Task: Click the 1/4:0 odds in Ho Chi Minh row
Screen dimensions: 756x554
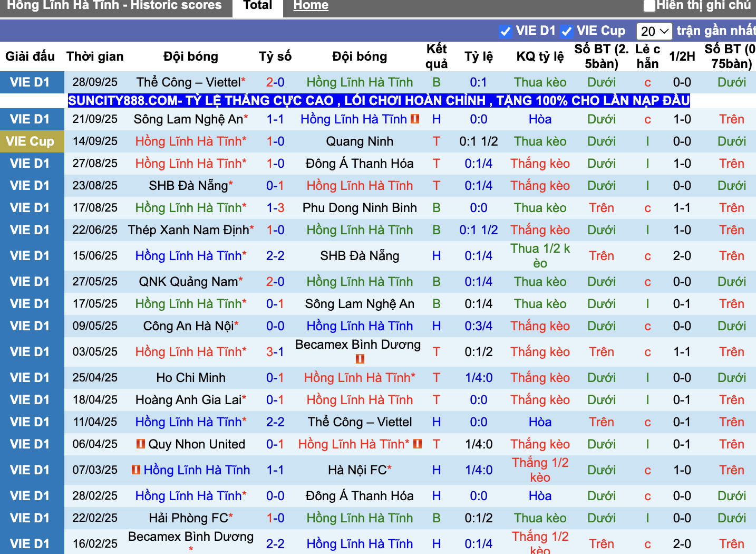Action: coord(479,378)
